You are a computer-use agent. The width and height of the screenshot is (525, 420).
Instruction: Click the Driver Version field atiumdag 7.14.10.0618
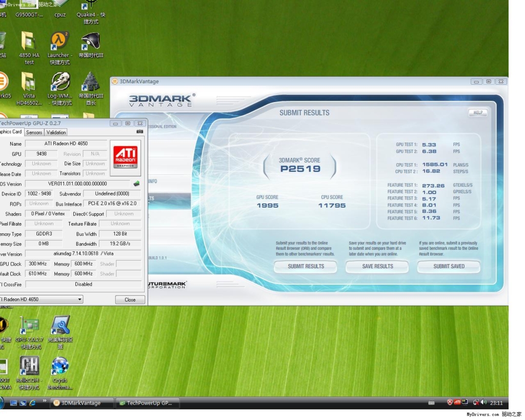coord(84,253)
